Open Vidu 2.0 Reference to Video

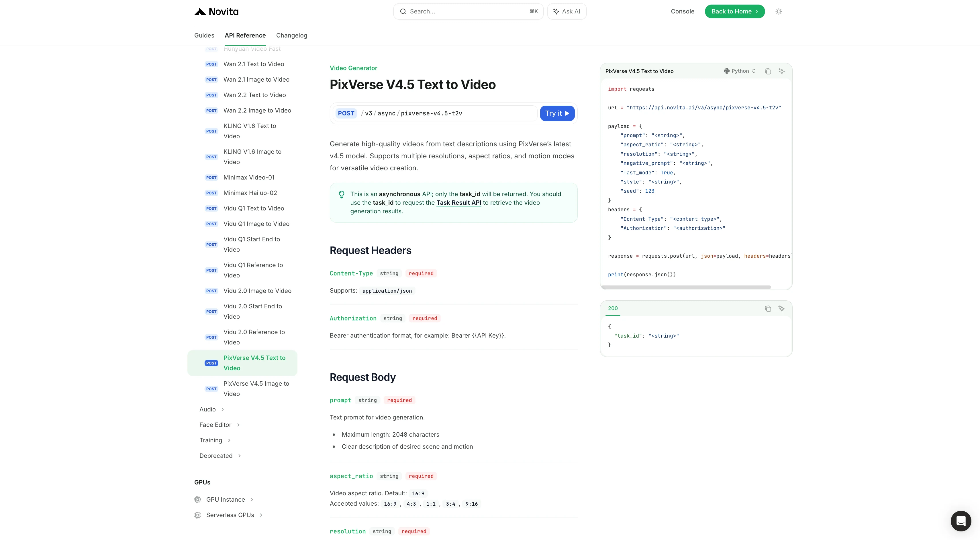point(254,338)
